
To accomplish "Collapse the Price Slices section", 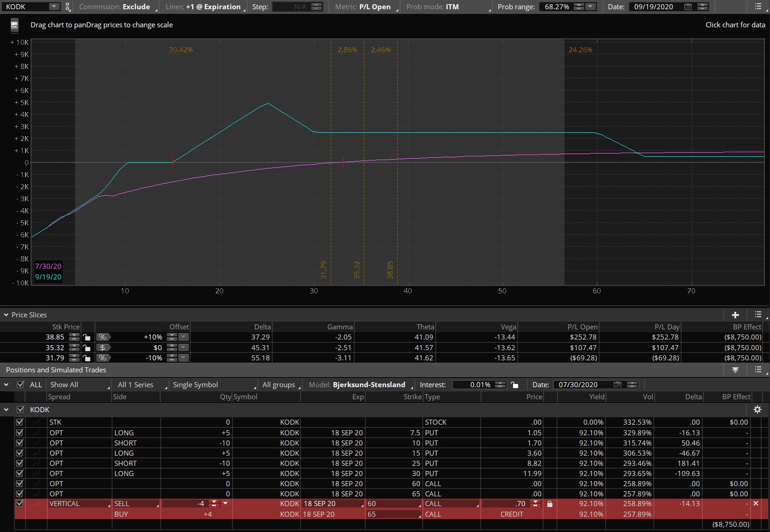I will click(6, 315).
